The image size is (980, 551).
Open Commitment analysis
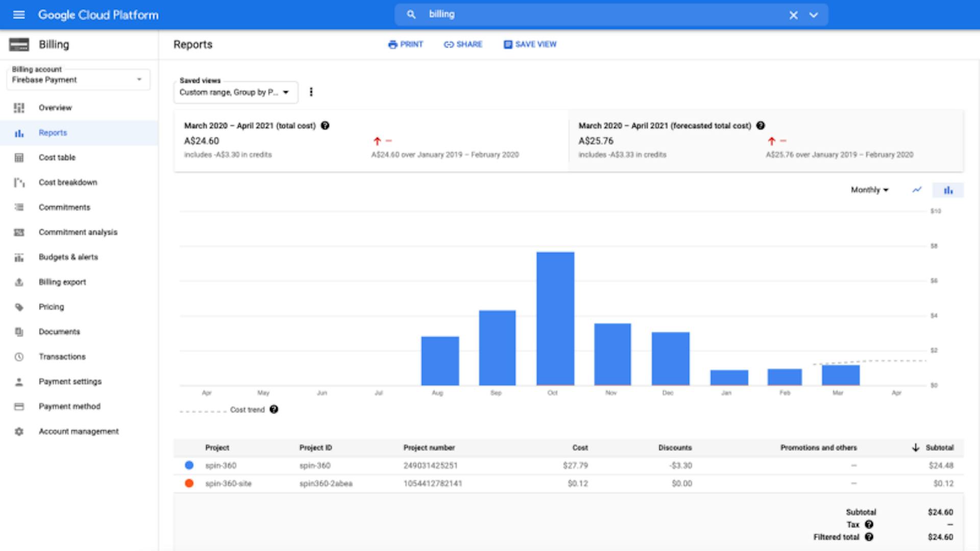click(79, 232)
